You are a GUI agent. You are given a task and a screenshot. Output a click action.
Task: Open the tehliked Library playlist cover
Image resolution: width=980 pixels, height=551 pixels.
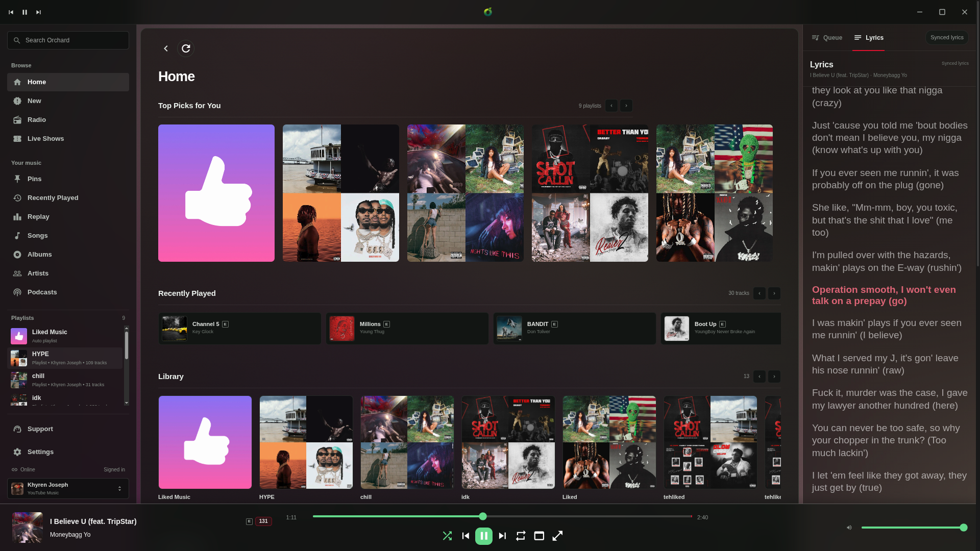click(x=710, y=442)
